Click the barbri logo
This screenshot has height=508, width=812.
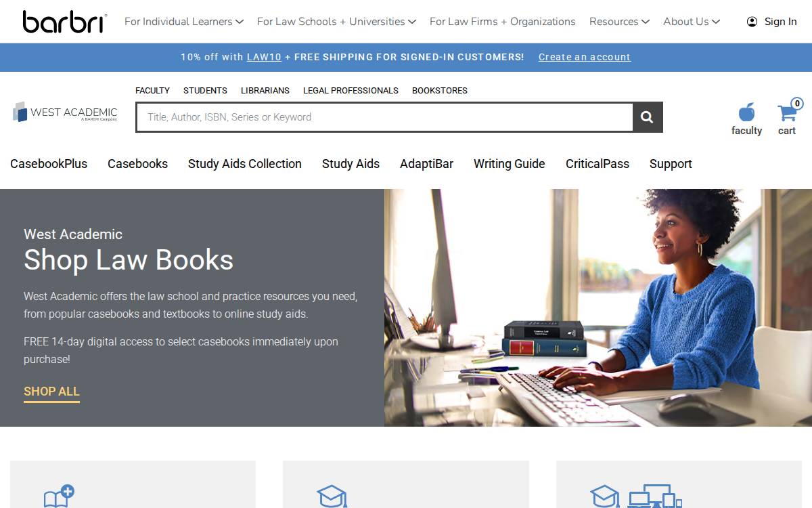[x=65, y=22]
